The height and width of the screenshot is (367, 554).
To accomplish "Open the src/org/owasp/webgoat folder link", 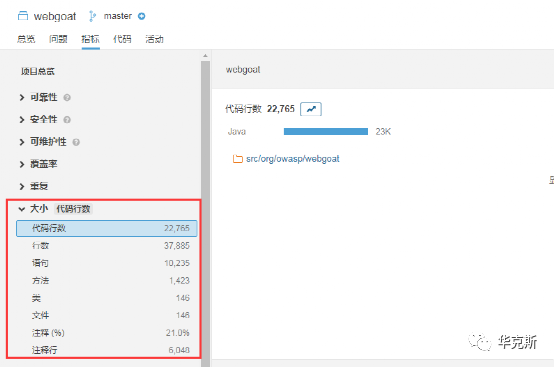I will click(x=293, y=159).
